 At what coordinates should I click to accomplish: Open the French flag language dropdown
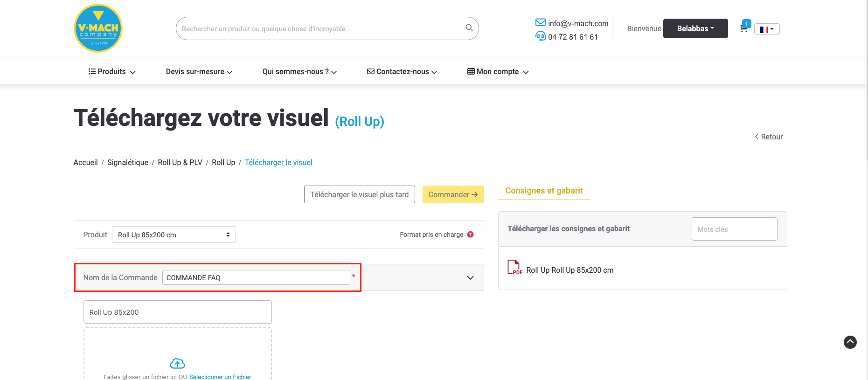point(766,29)
